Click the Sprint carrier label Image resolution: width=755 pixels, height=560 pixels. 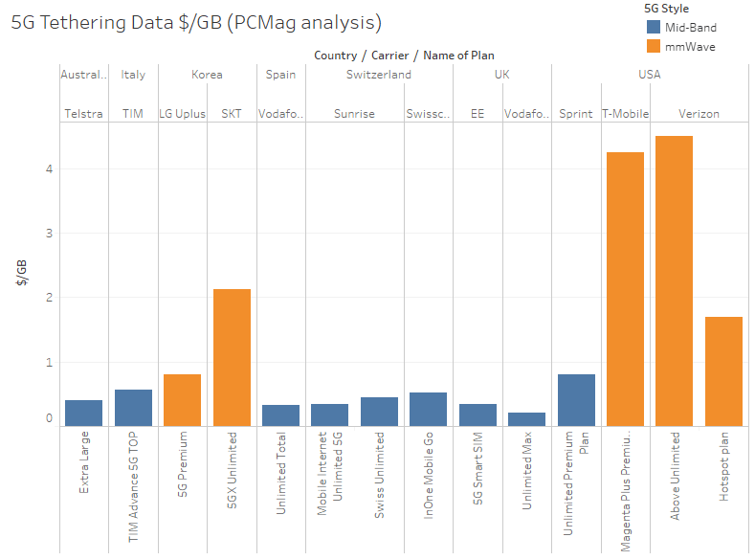[576, 114]
